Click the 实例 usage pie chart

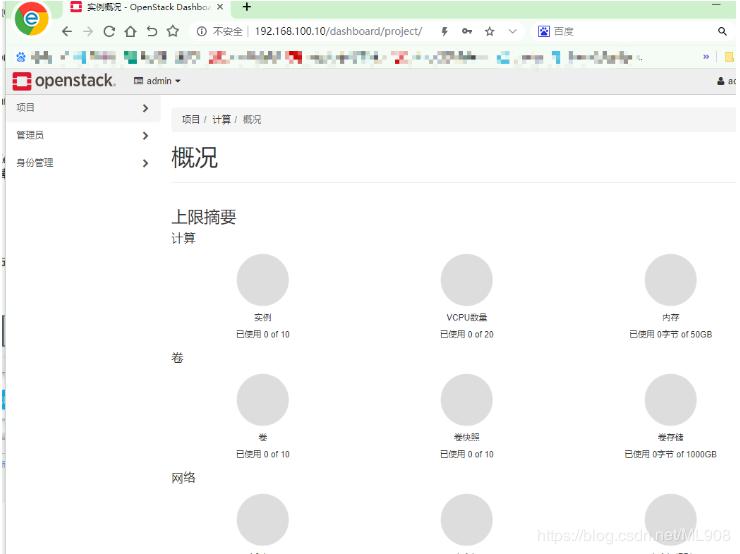click(262, 280)
